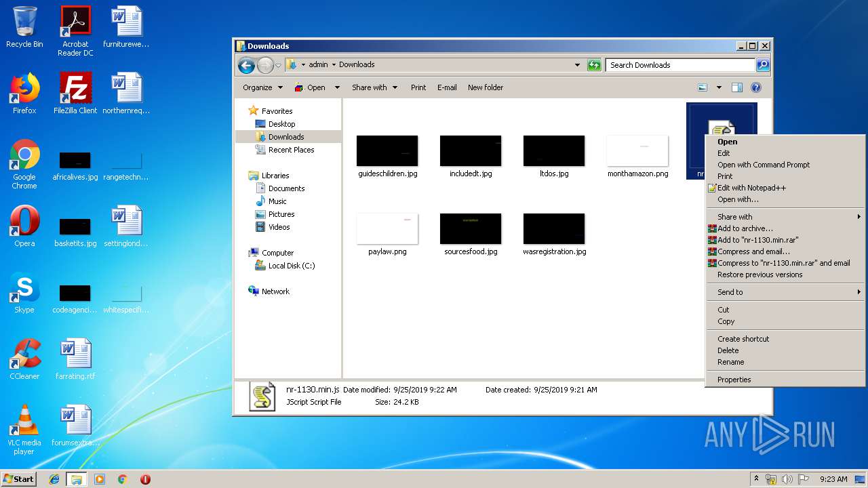This screenshot has width=868, height=488.
Task: Open recent pages dropdown near Forward
Action: tap(278, 66)
